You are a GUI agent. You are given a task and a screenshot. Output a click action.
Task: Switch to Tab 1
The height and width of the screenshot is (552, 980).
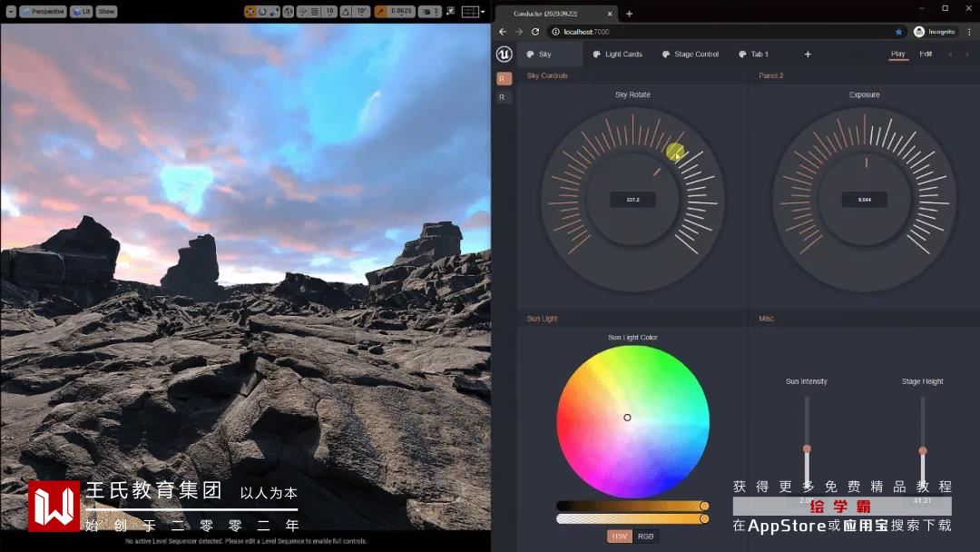click(x=754, y=54)
